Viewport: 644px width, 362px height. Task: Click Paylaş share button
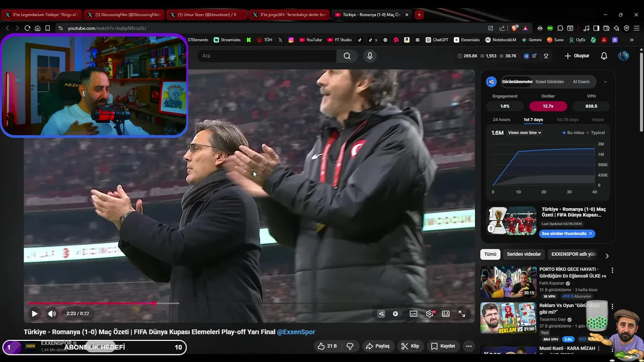378,346
